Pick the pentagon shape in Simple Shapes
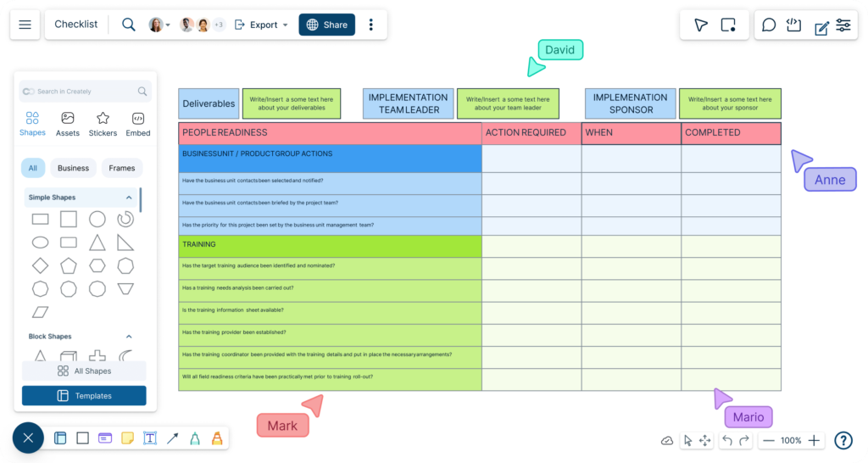Image resolution: width=868 pixels, height=463 pixels. tap(69, 265)
